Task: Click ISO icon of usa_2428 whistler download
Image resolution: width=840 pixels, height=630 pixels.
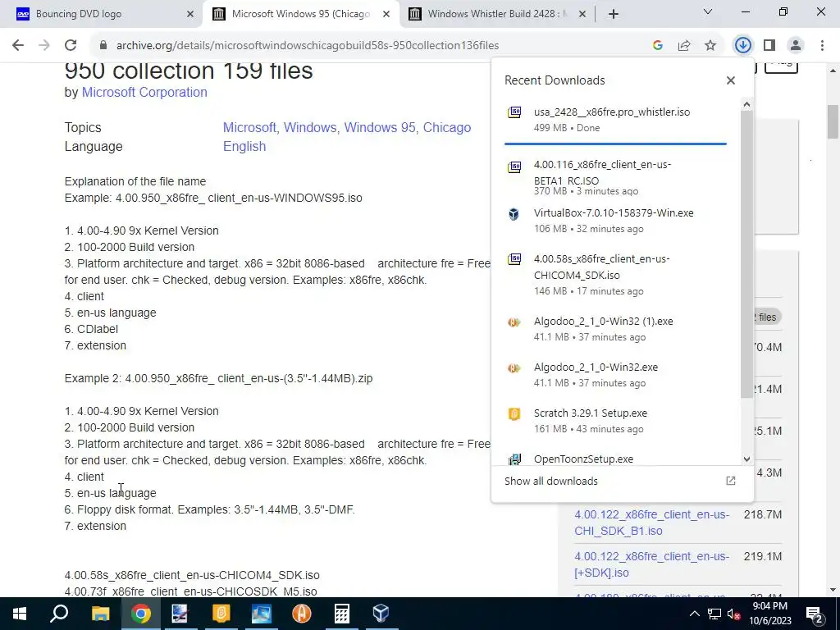Action: 514,112
